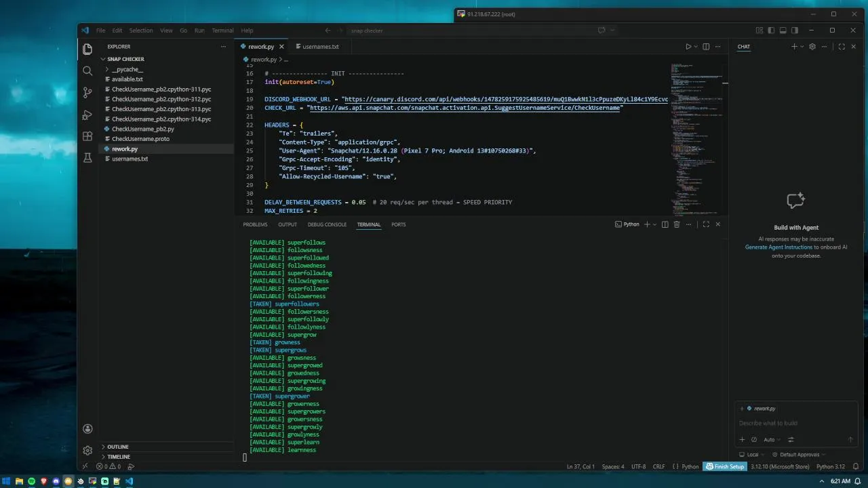
Task: Split the terminal
Action: click(x=665, y=224)
